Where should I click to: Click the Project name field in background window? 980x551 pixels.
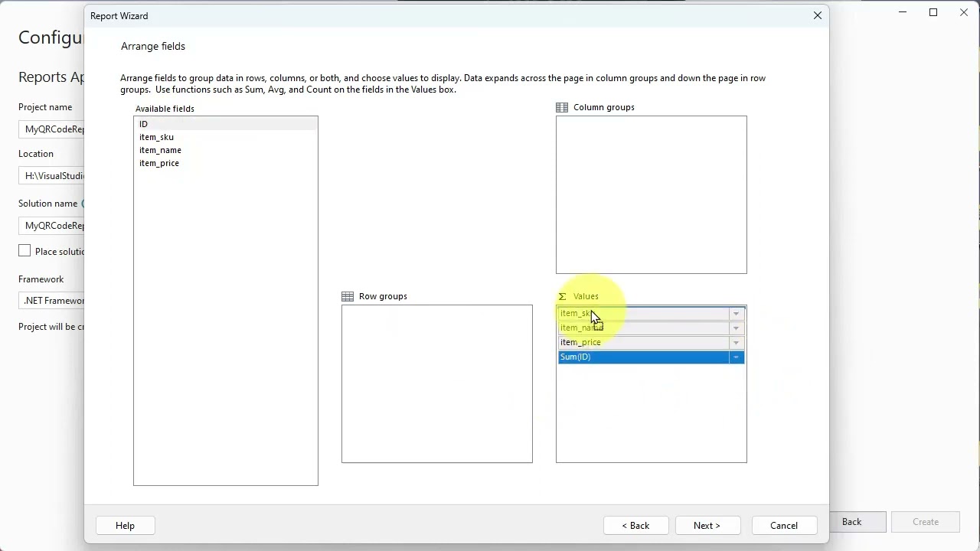click(51, 129)
